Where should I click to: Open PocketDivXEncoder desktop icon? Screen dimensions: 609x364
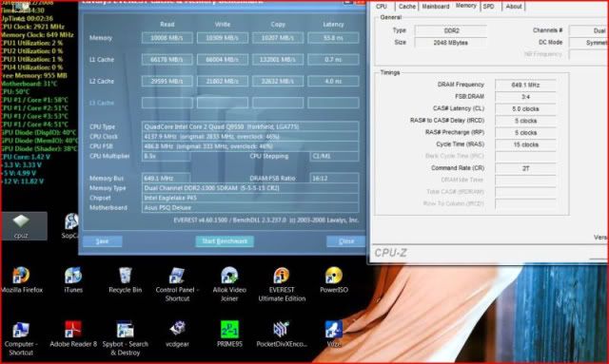point(282,335)
